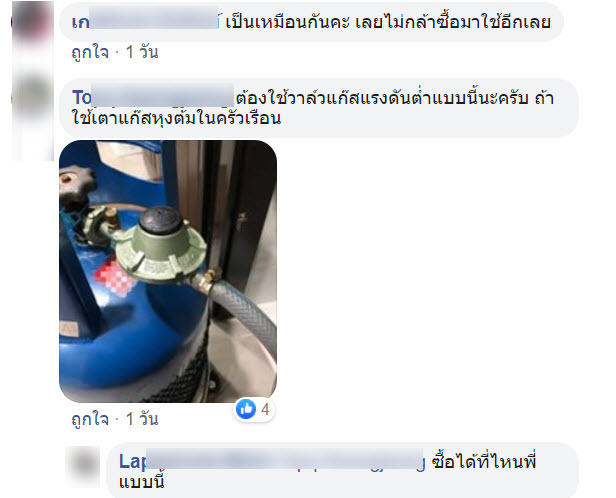Open profile name starting with To
Screen dimensions: 616x498
point(153,97)
